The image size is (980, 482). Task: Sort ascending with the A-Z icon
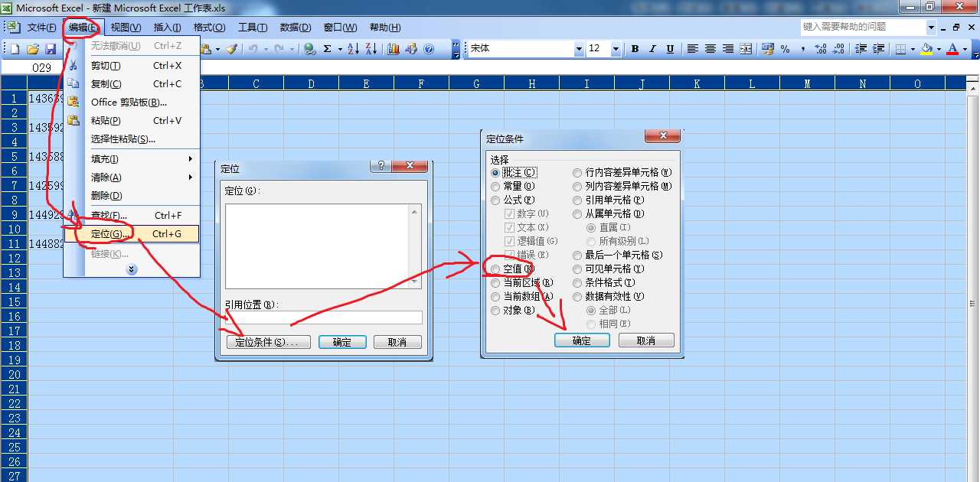pos(353,49)
